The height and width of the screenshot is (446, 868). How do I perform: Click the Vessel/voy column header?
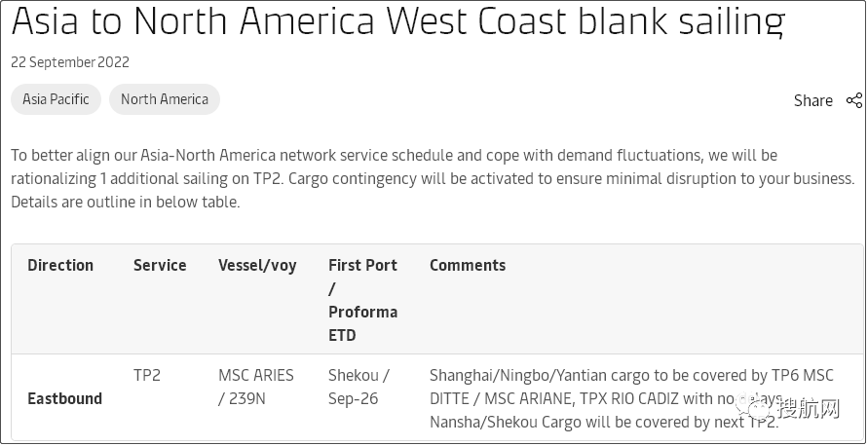pos(257,265)
